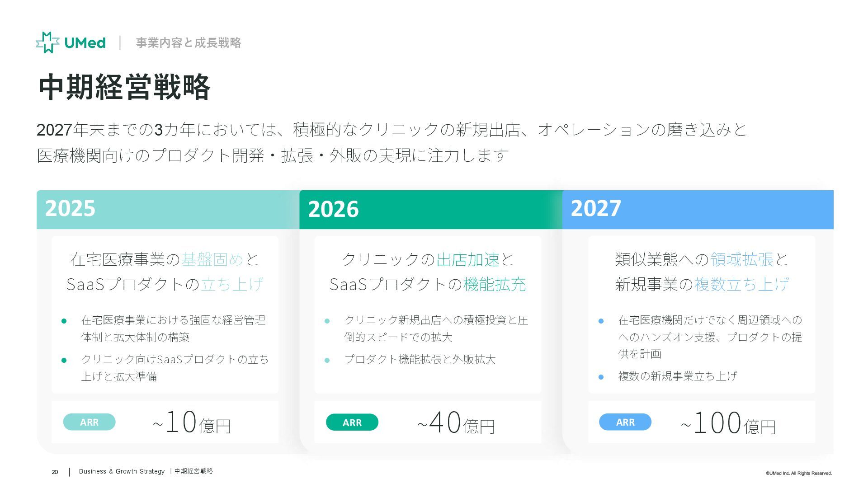Click the Business & Growth Strategy footer text
868x488 pixels.
pos(122,471)
